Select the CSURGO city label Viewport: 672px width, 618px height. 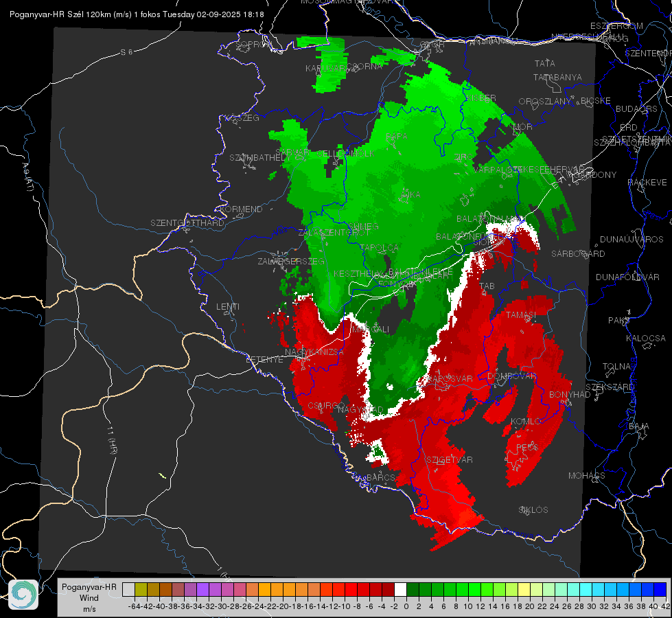point(326,405)
